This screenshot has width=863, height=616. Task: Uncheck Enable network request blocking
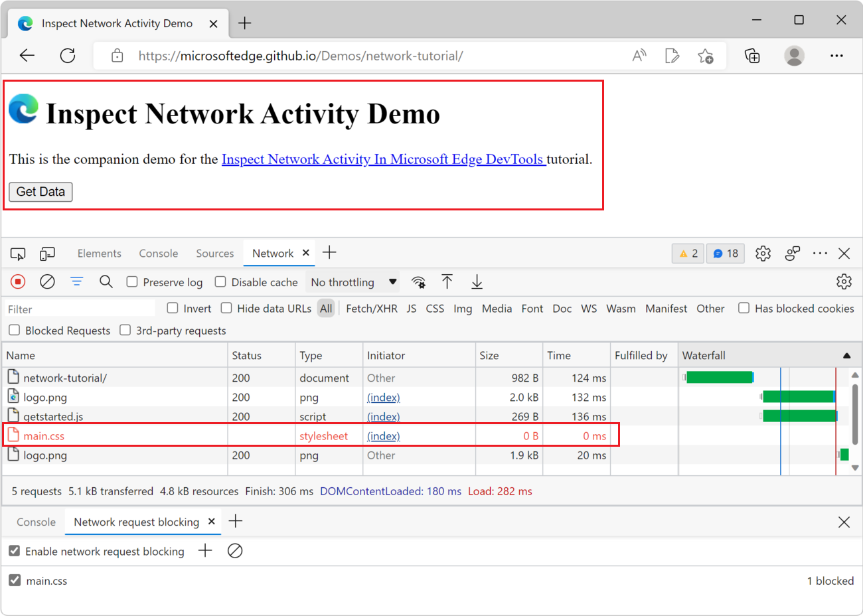(x=14, y=551)
